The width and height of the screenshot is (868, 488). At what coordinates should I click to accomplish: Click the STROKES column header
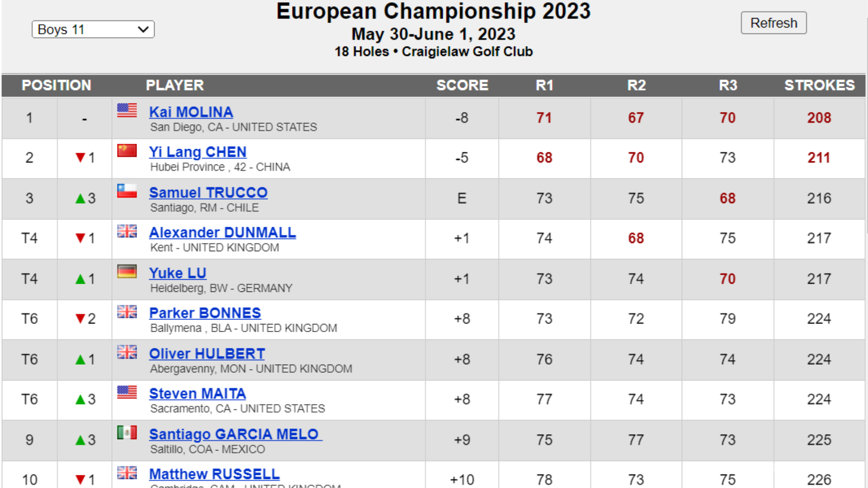click(x=819, y=85)
